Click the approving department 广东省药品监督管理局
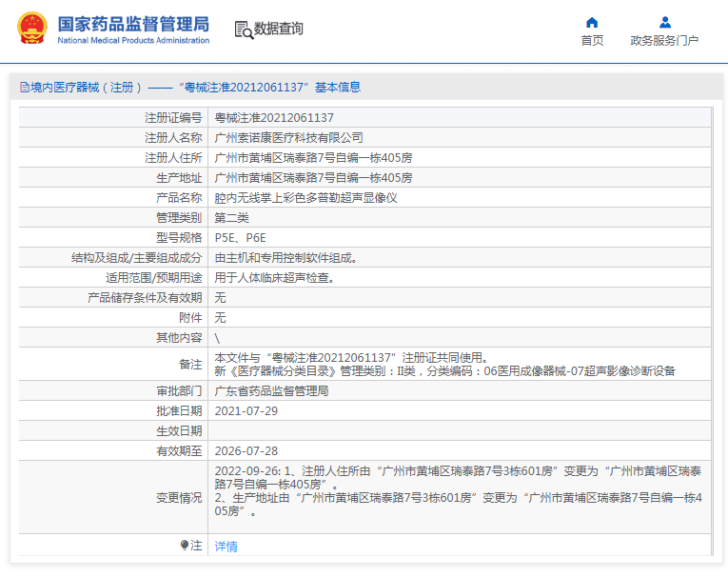 [x=271, y=391]
